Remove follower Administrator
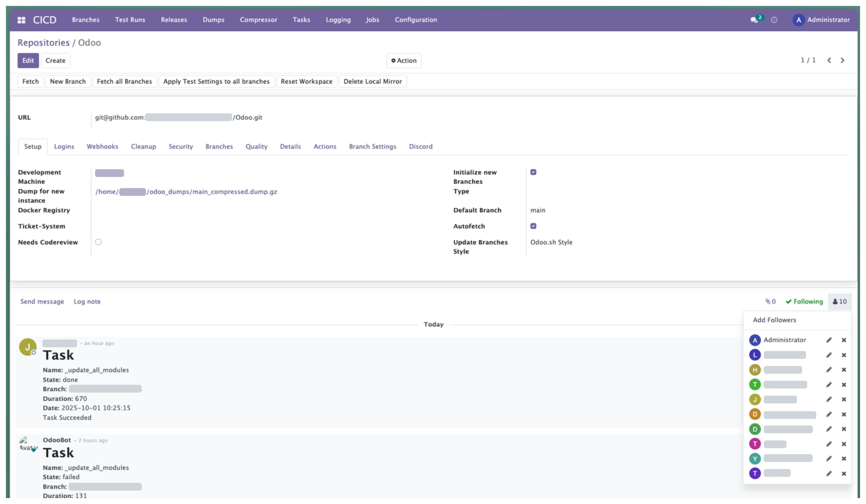This screenshot has height=504, width=866. coord(844,340)
